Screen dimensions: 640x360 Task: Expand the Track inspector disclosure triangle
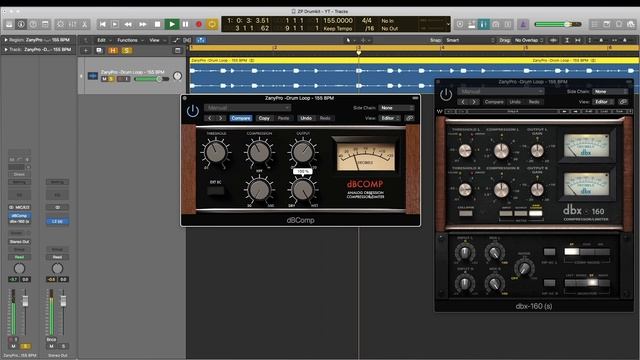pos(6,49)
